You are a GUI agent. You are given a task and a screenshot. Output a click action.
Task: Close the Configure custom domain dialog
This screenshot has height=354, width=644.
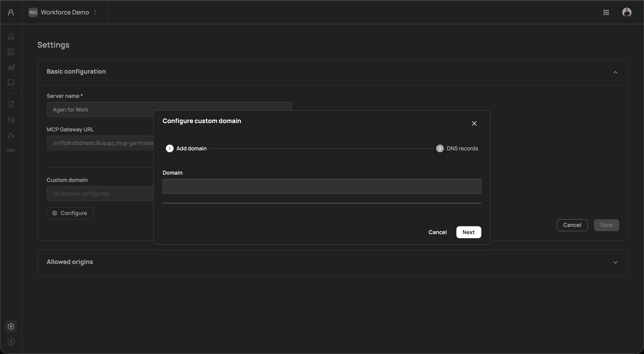pos(474,123)
